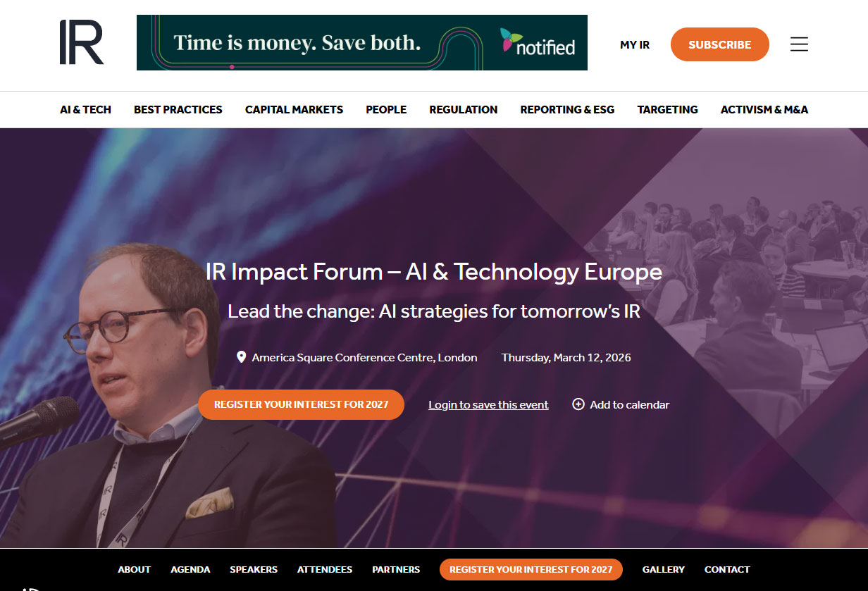This screenshot has height=591, width=868.
Task: Click hero Register Your Interest for 2027 button
Action: coord(301,404)
